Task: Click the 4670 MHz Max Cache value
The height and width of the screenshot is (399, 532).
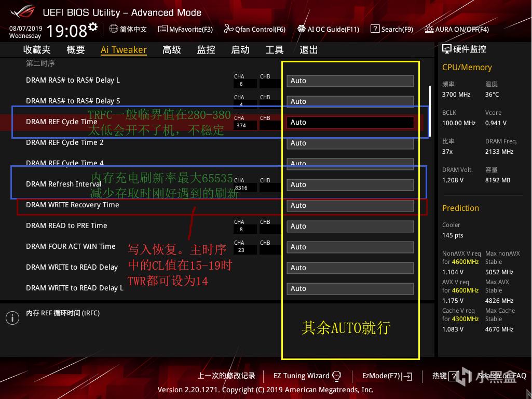Action: click(x=499, y=329)
